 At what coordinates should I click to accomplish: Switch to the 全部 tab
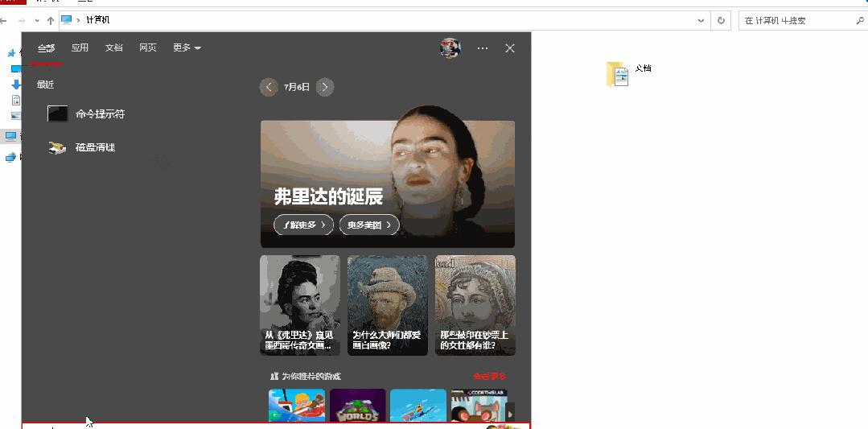point(46,48)
